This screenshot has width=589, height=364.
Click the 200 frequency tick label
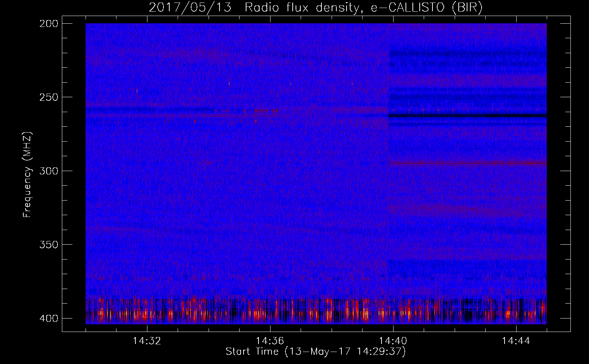point(48,24)
